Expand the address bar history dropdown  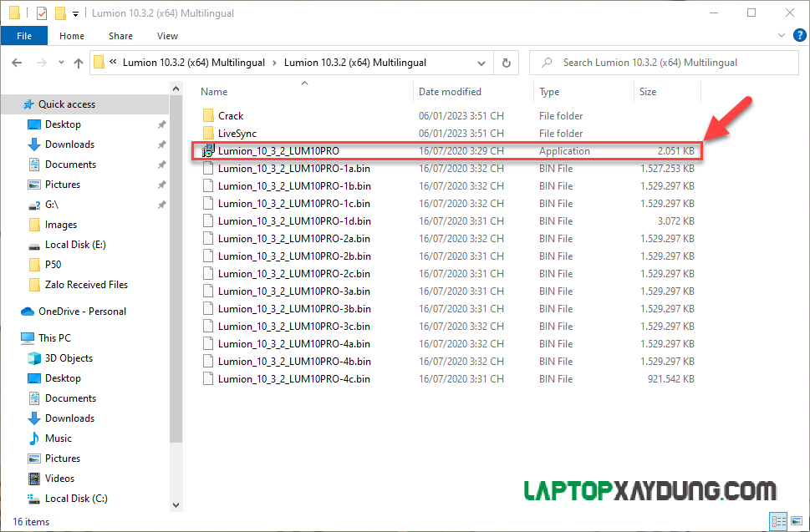pos(481,63)
